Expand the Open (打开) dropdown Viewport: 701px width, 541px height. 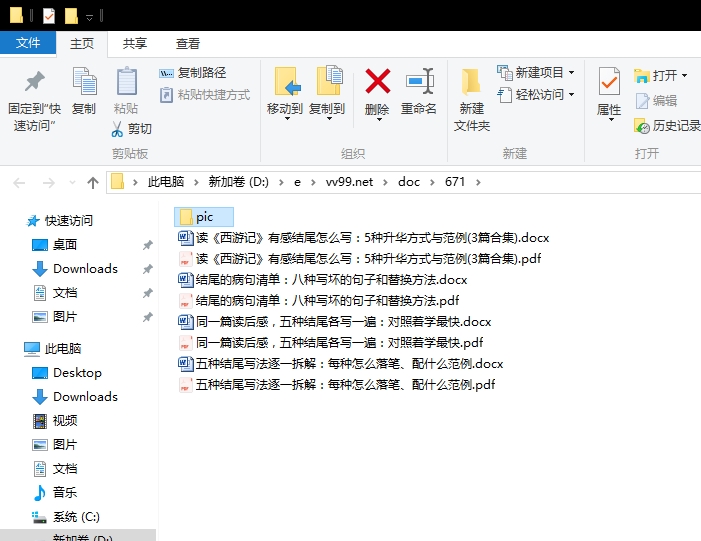684,76
